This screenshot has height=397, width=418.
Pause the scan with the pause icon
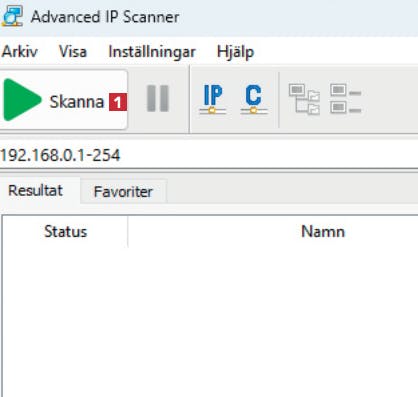pos(158,98)
